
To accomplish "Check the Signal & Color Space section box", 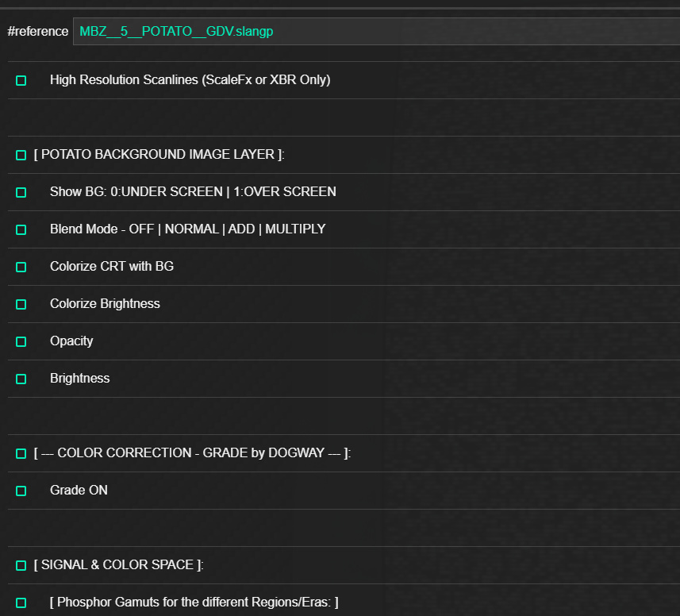I will point(21,565).
